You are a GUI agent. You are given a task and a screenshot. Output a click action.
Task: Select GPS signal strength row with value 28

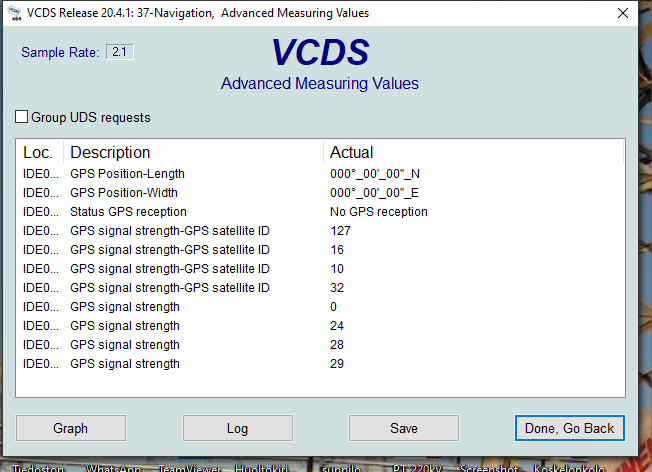coord(320,345)
